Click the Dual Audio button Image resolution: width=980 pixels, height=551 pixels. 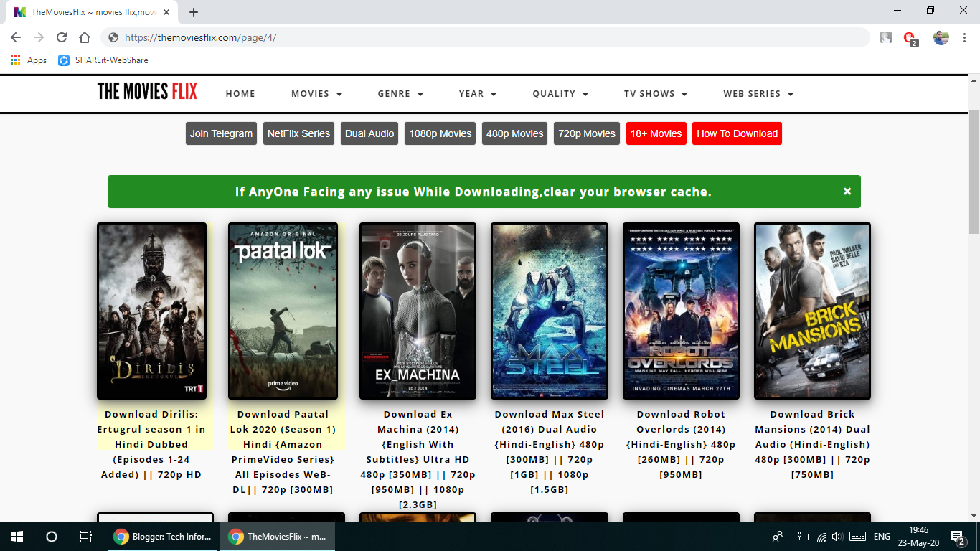pyautogui.click(x=369, y=133)
